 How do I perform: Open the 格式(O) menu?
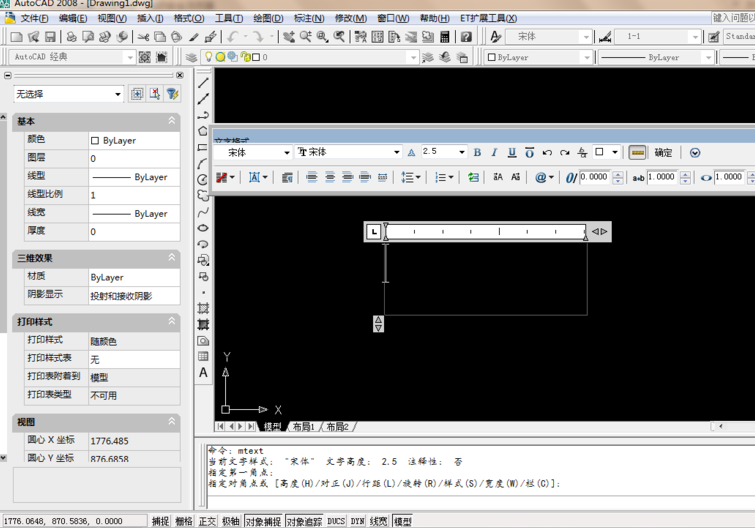point(188,18)
